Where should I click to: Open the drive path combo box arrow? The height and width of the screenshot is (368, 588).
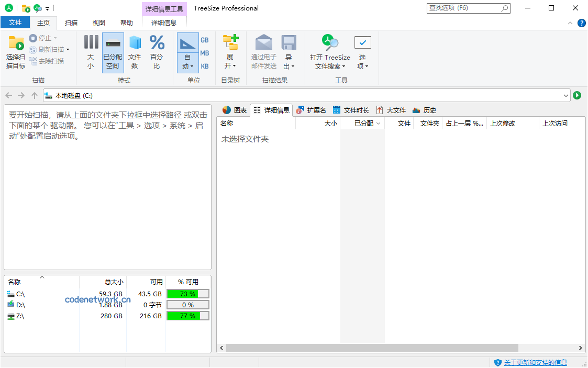click(566, 95)
